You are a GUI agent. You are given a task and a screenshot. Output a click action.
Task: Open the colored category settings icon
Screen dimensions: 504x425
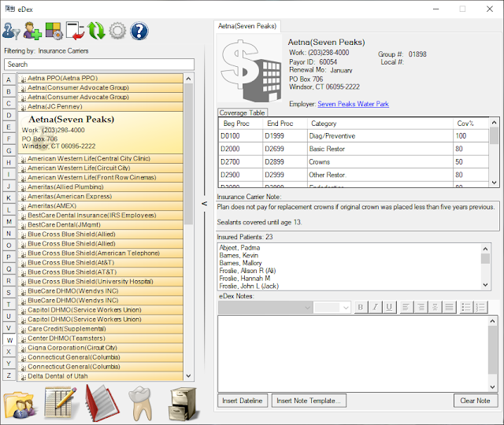[x=54, y=31]
